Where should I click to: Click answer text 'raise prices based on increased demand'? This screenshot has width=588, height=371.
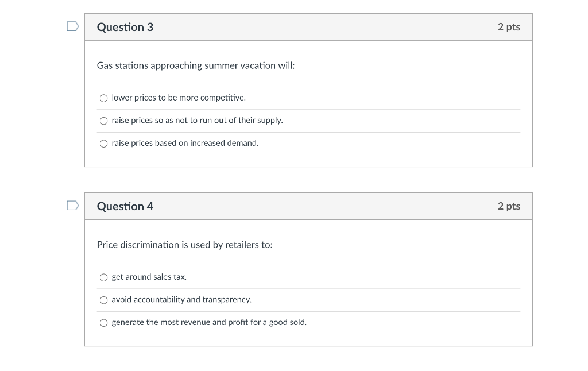coord(185,143)
